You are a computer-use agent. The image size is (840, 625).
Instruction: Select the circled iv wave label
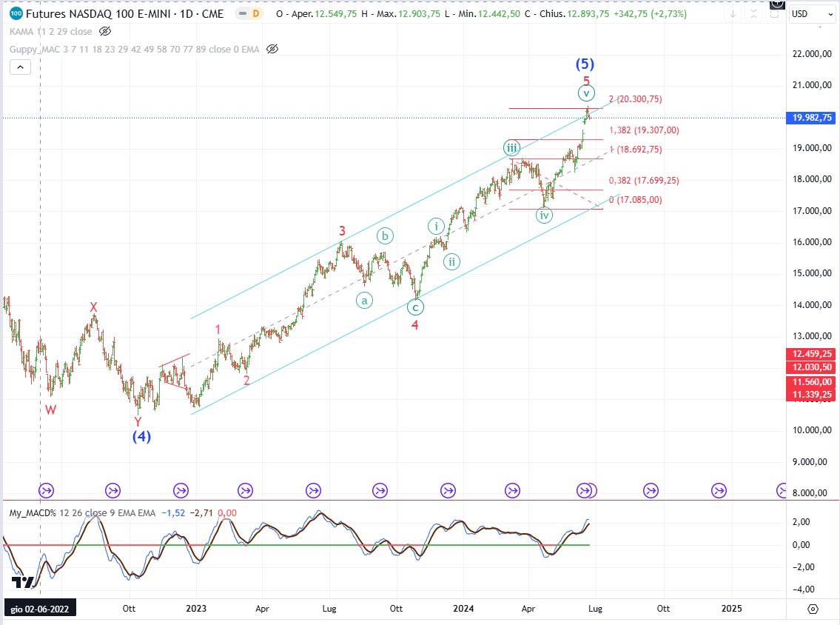[544, 215]
